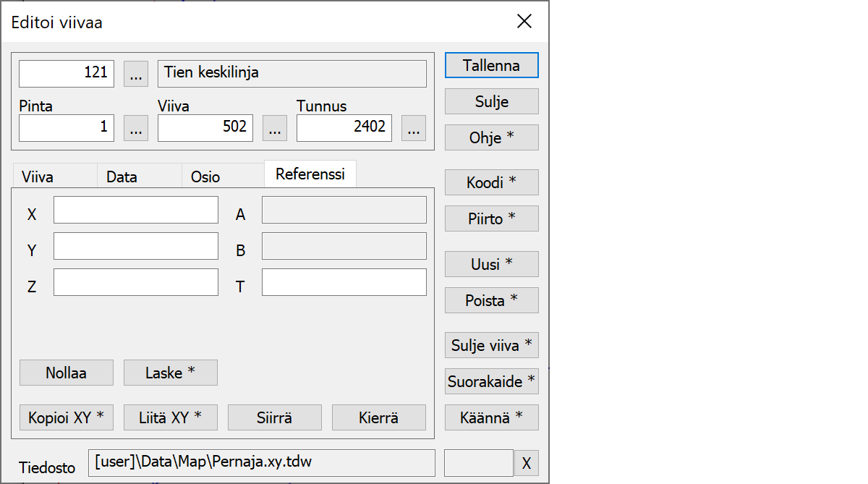Open the Data tab
The height and width of the screenshot is (484, 868).
pyautogui.click(x=122, y=177)
